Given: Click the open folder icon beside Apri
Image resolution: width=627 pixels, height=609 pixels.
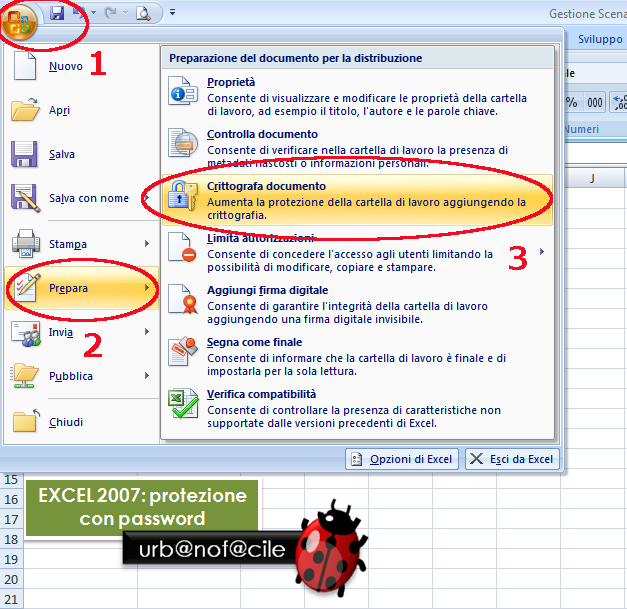Looking at the screenshot, I should [x=25, y=109].
